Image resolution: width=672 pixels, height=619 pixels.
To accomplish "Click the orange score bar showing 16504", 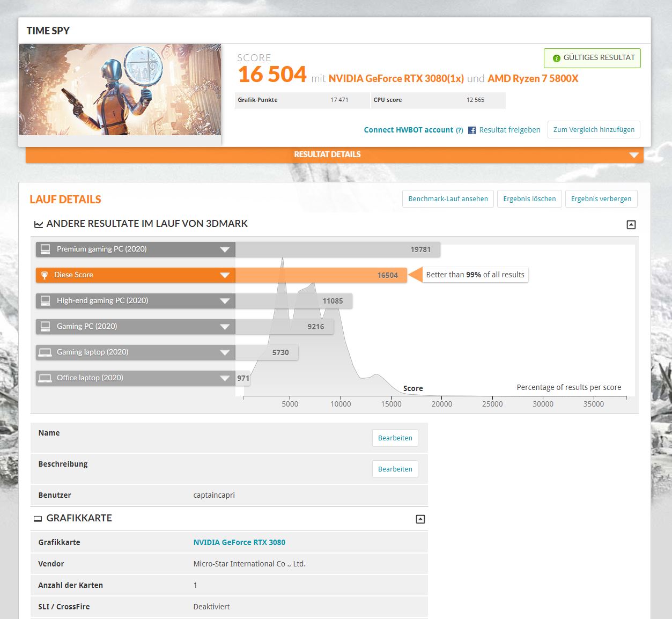I will pos(321,275).
